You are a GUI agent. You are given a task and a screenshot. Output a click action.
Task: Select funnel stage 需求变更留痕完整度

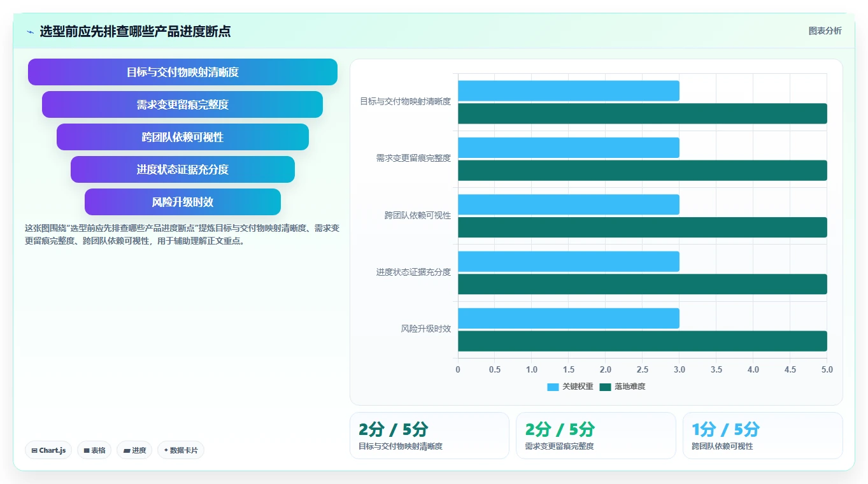(x=183, y=104)
